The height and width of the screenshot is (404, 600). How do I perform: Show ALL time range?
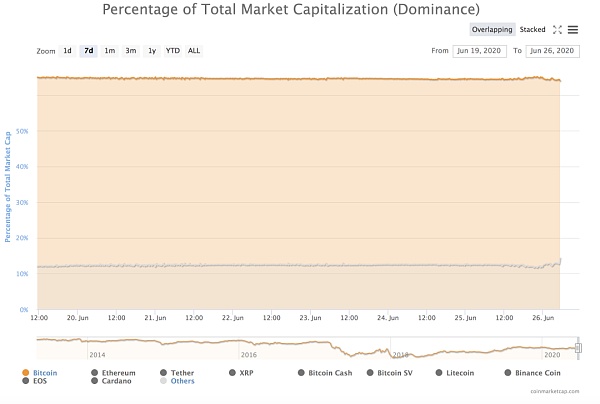(x=194, y=50)
